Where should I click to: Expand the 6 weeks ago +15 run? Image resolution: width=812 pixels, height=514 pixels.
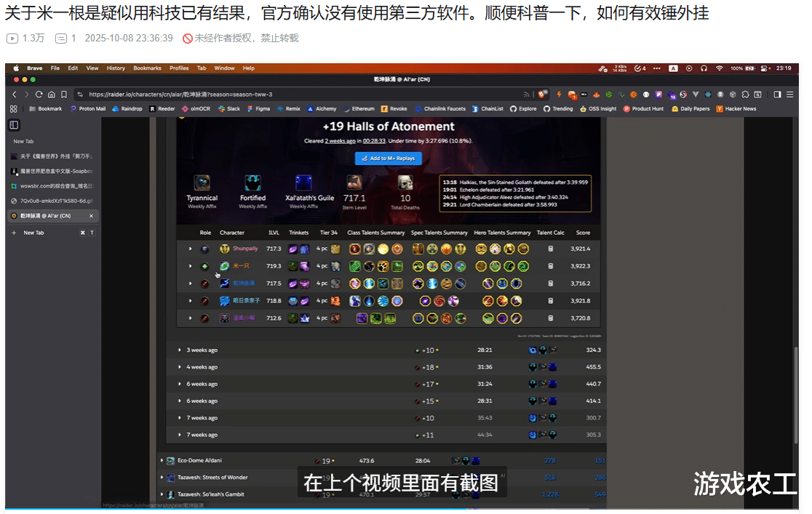180,401
